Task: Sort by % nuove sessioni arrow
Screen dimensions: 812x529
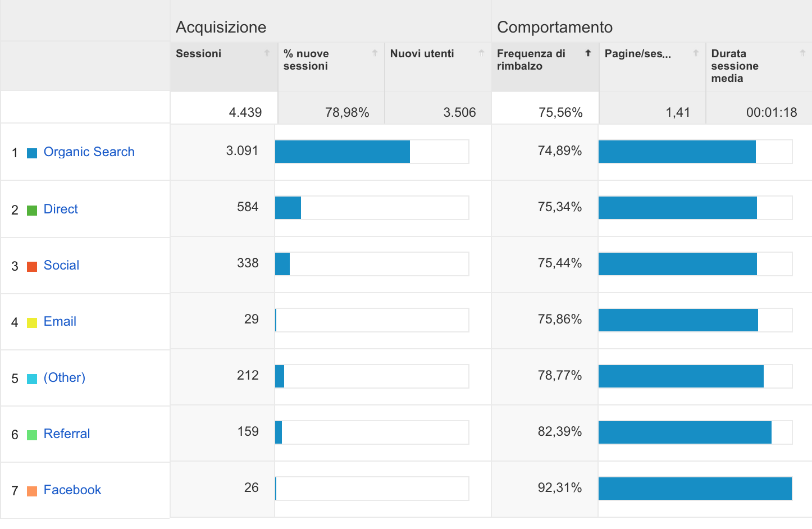Action: [x=375, y=53]
